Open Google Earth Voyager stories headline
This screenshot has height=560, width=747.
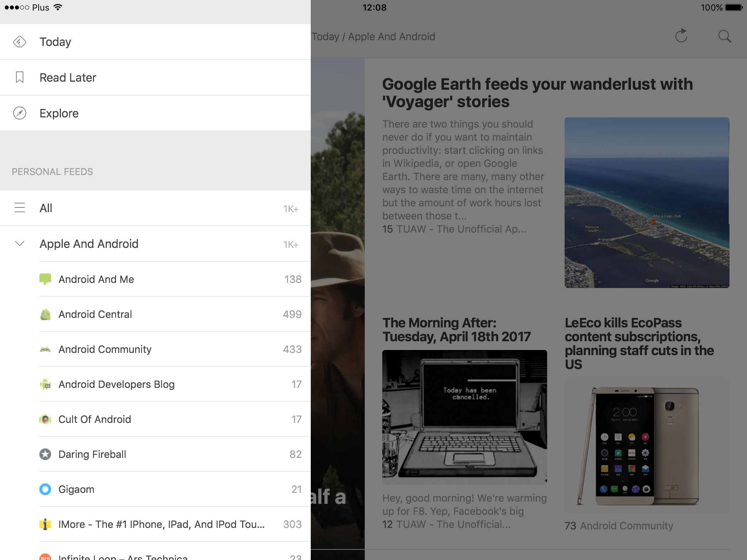click(x=537, y=93)
